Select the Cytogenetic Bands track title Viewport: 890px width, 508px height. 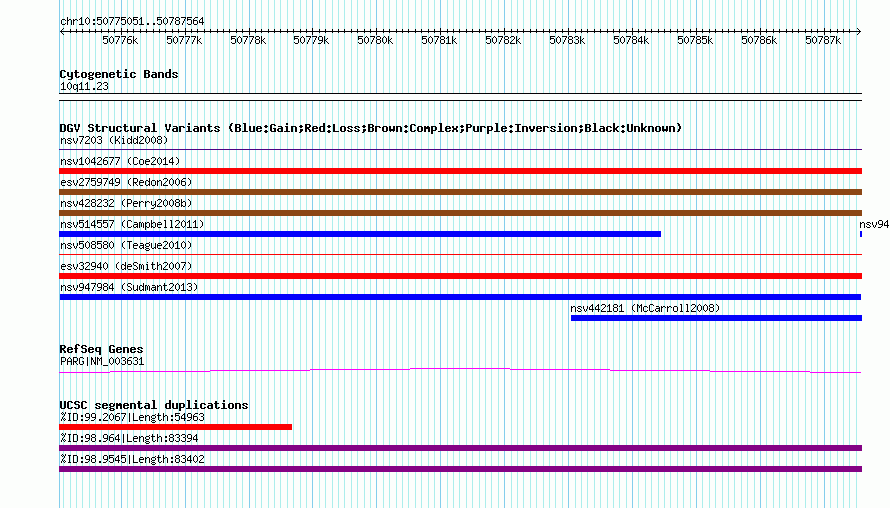click(x=119, y=74)
